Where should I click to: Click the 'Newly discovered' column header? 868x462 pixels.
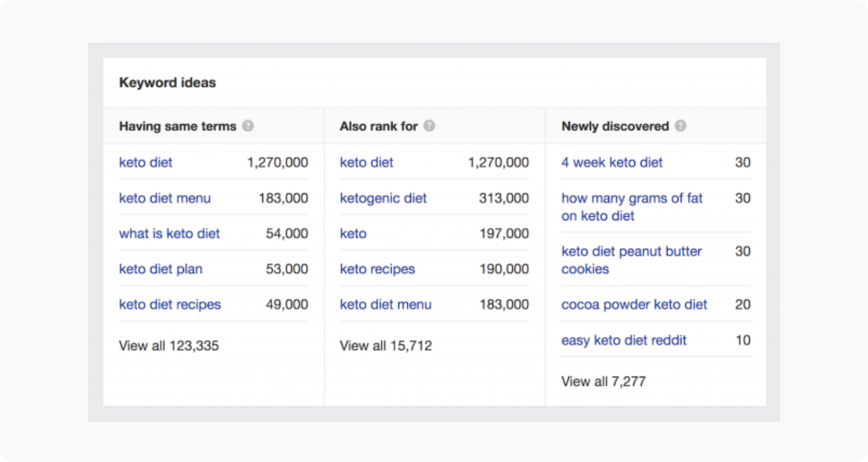point(615,126)
